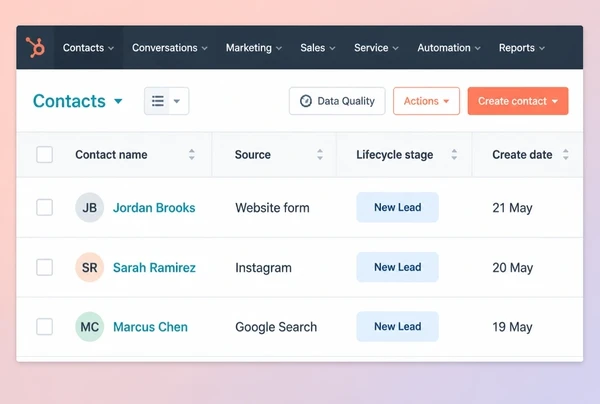
Task: Click the 20 May create date
Action: [x=512, y=268]
